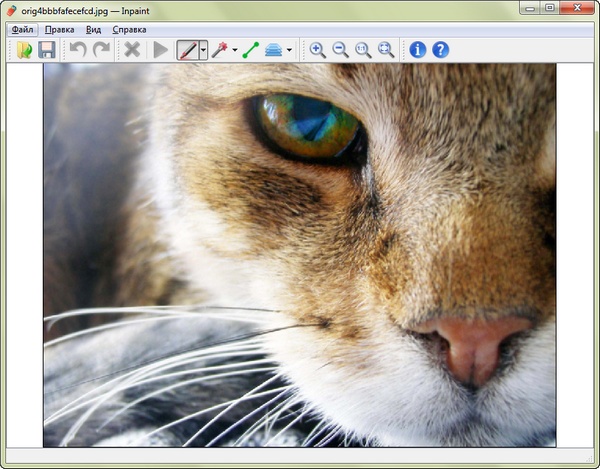Open the Файл menu
The image size is (600, 469).
pyautogui.click(x=22, y=30)
